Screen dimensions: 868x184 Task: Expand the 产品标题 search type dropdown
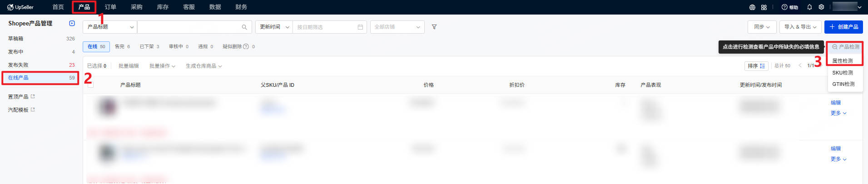pyautogui.click(x=110, y=27)
